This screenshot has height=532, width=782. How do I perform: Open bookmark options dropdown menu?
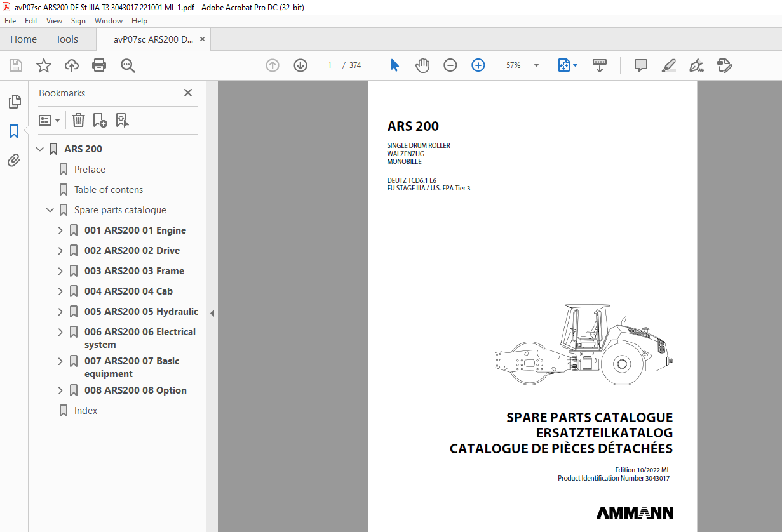click(50, 120)
